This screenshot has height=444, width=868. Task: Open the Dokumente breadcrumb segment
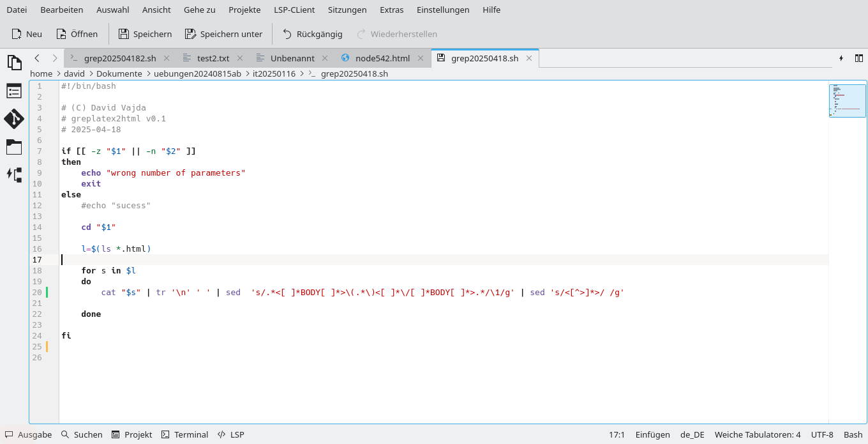point(119,73)
